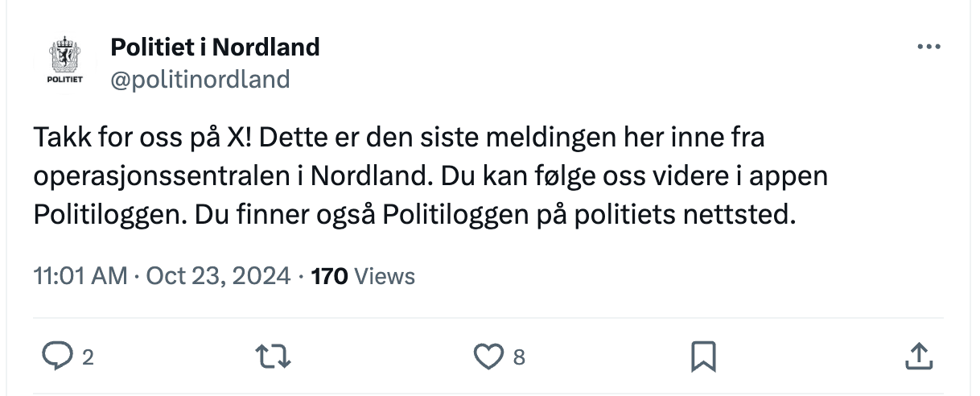
Task: Open the three-dot more options menu
Action: [x=929, y=47]
